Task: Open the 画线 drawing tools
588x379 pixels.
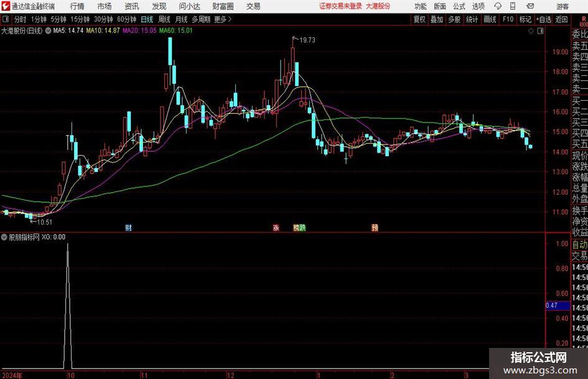Action: (490, 19)
